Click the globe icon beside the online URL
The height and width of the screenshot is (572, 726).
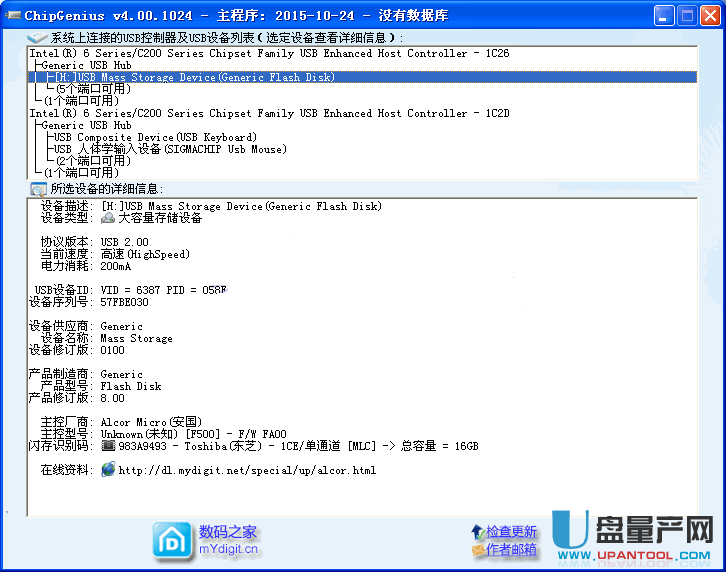pyautogui.click(x=108, y=470)
